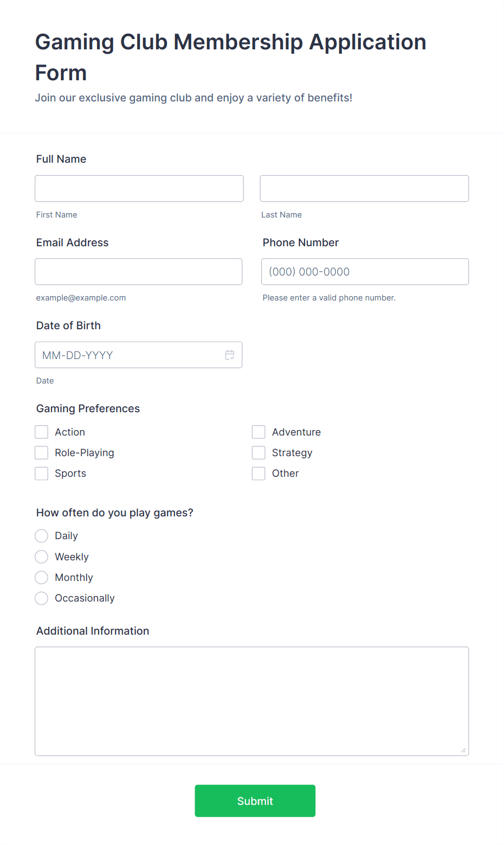Click the Phone Number field
Image resolution: width=504 pixels, height=844 pixels.
tap(365, 271)
